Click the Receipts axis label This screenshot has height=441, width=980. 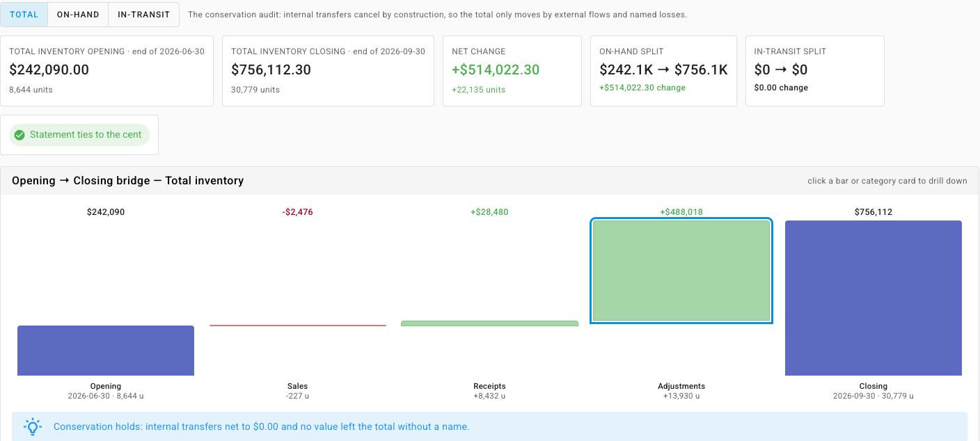[x=489, y=386]
